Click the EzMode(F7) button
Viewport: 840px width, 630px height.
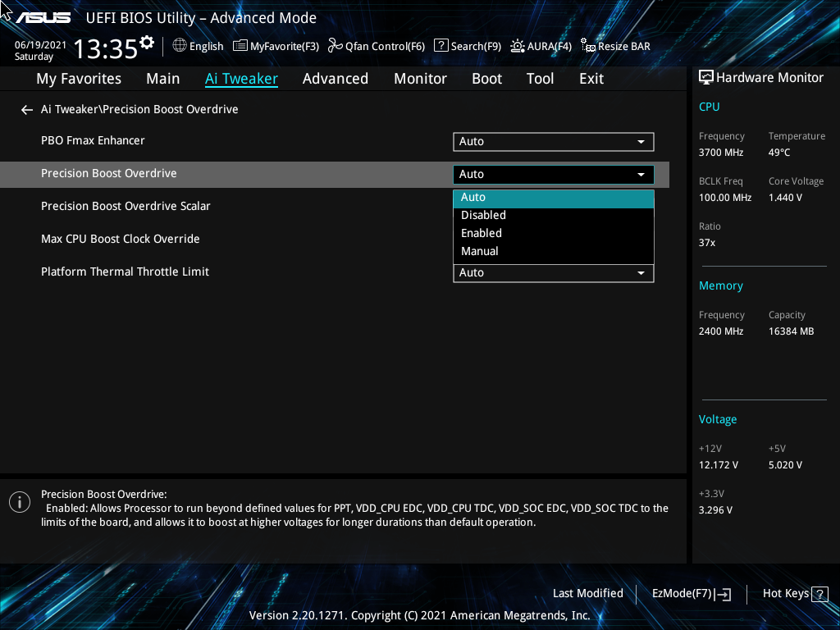(x=691, y=593)
